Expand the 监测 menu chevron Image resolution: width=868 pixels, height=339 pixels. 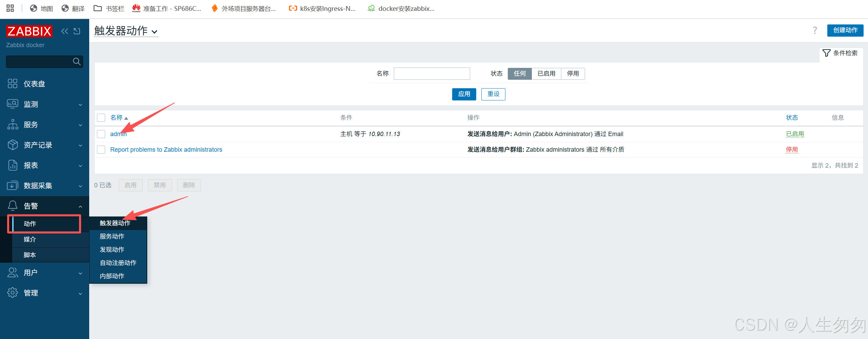coord(80,105)
